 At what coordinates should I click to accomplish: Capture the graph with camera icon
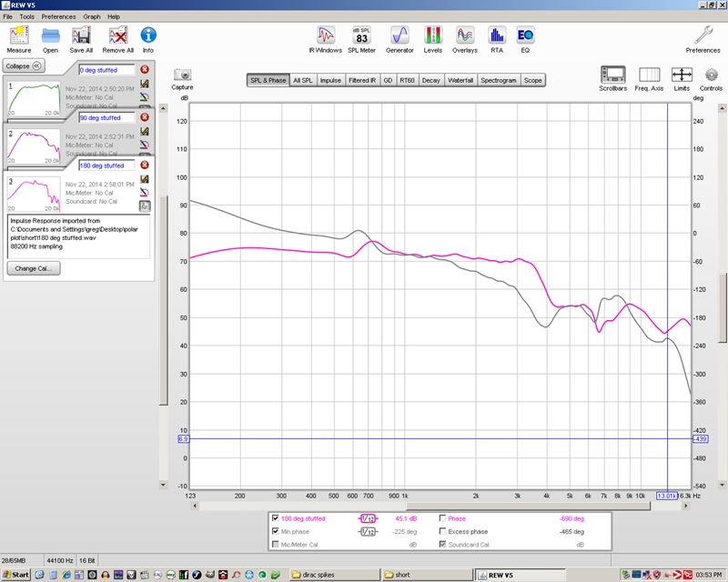(x=182, y=79)
